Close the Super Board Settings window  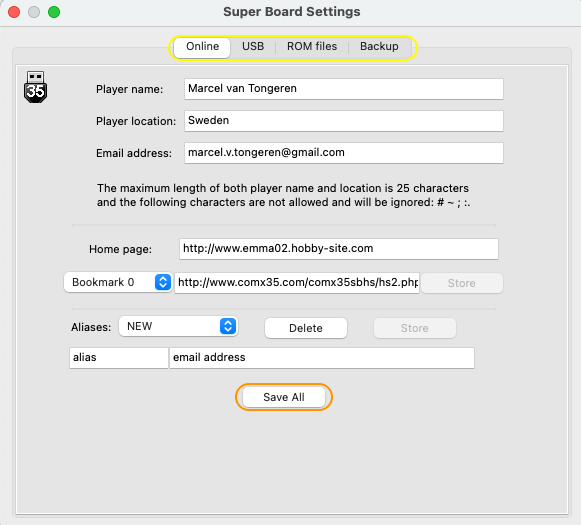(x=14, y=12)
